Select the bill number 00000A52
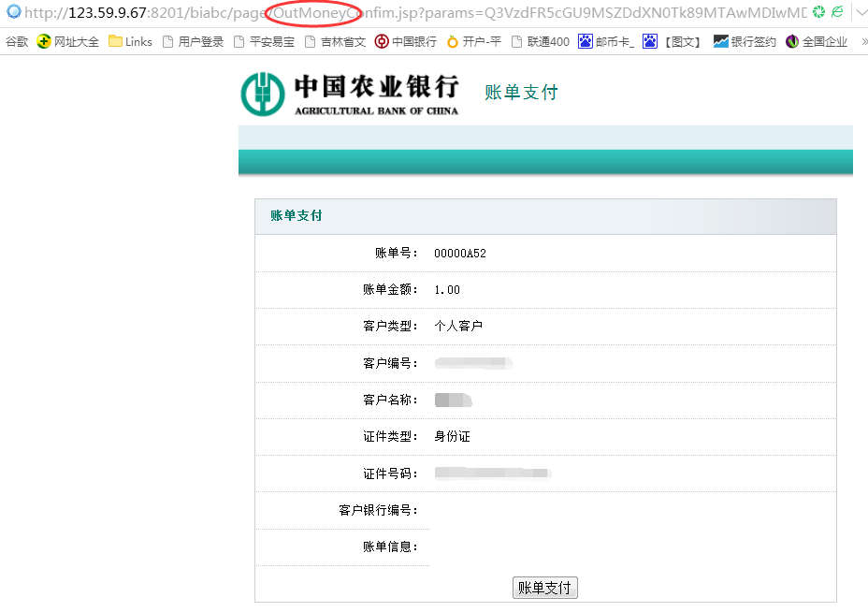The height and width of the screenshot is (612, 868). click(x=460, y=253)
